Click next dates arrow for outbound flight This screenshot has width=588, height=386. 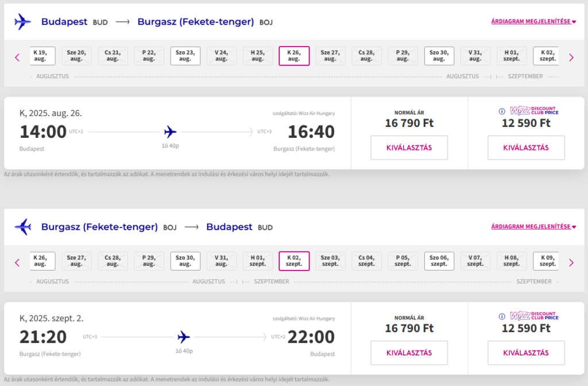tap(571, 57)
